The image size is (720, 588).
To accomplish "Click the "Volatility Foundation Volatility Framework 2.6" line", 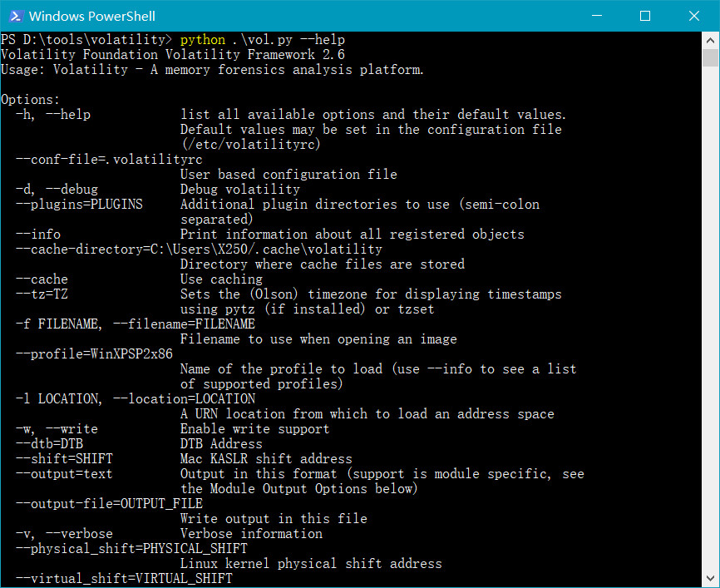I will pyautogui.click(x=173, y=55).
